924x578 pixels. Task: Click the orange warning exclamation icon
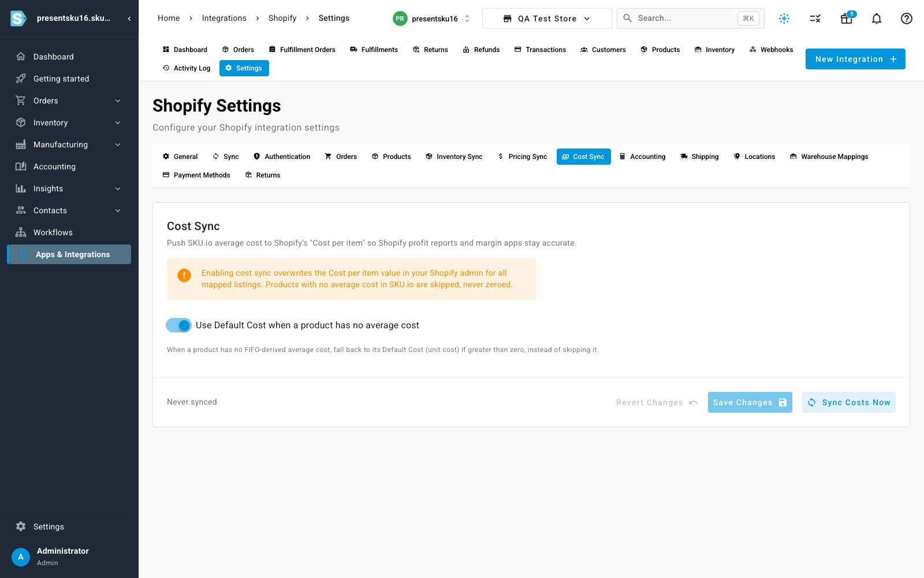(184, 276)
